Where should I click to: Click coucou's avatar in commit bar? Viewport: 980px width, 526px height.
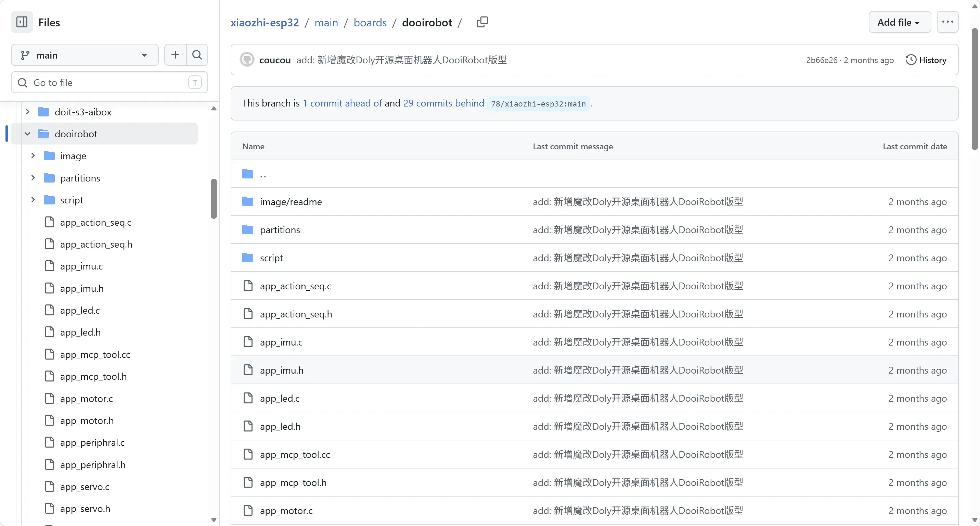pos(247,60)
